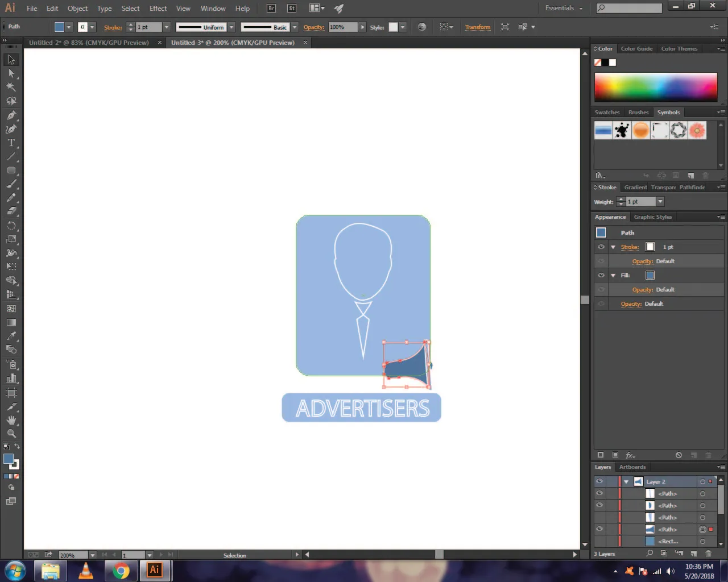Click the target circle of Layer 2

(702, 481)
